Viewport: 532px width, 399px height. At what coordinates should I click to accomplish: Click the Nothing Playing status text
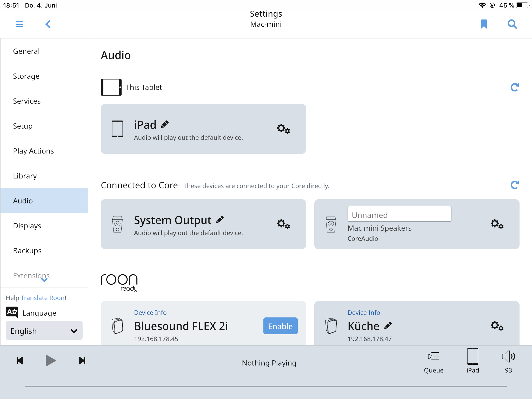[269, 363]
